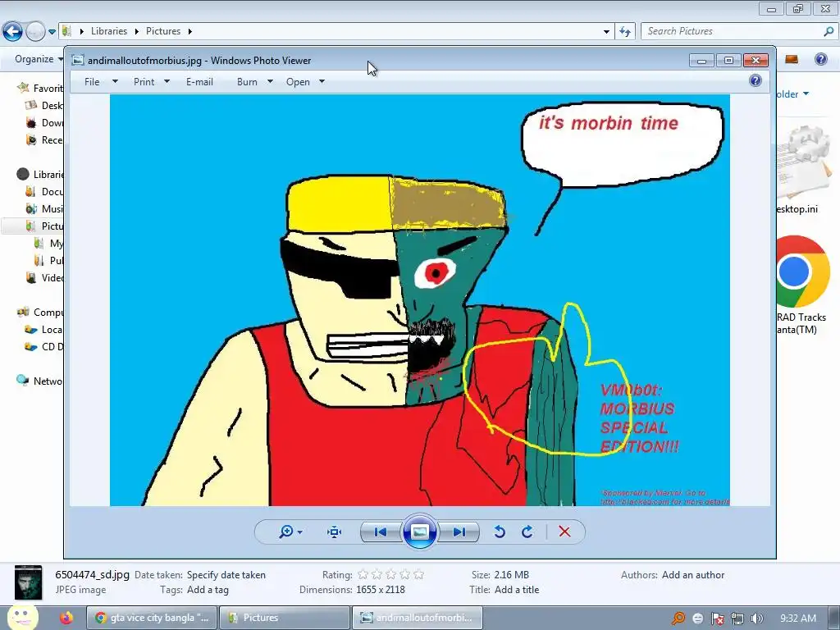The image size is (840, 630).
Task: Set the rating to three stars
Action: point(391,575)
